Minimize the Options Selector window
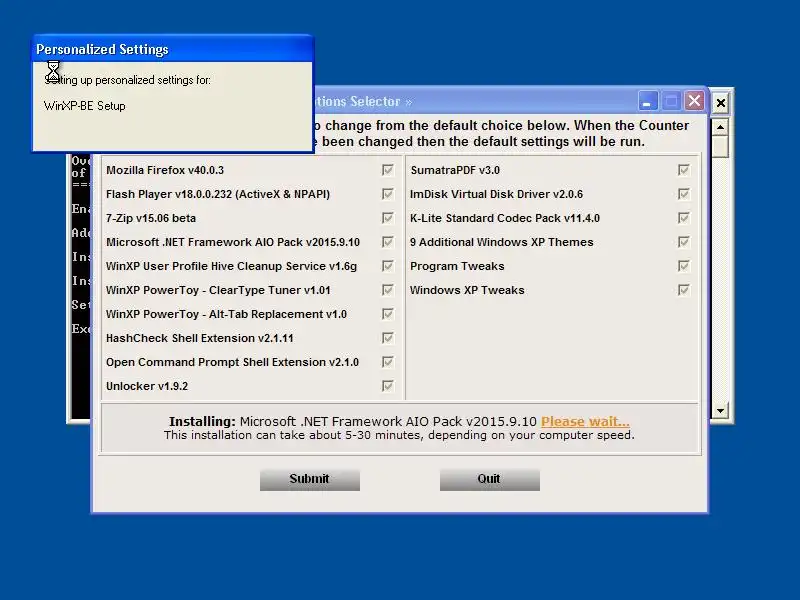The width and height of the screenshot is (800, 600). 647,101
